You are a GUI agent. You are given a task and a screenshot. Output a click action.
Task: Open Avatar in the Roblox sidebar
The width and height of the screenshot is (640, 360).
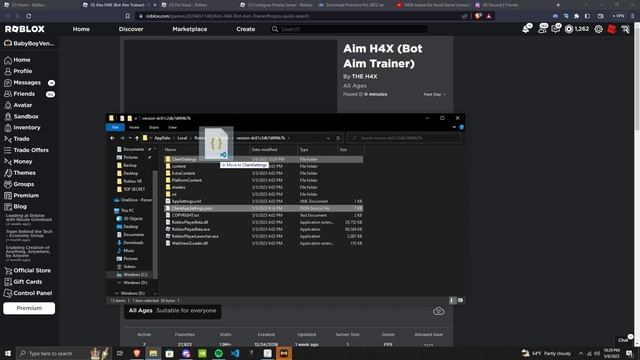(18, 105)
